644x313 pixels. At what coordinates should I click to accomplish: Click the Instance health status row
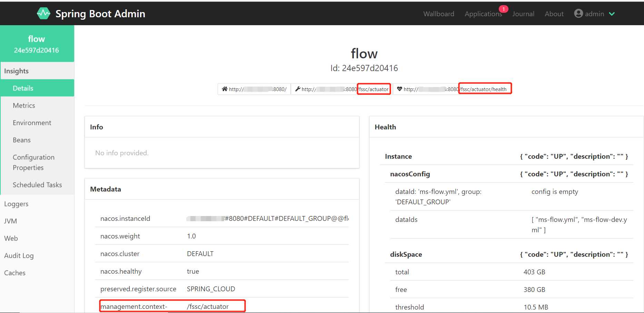[506, 156]
